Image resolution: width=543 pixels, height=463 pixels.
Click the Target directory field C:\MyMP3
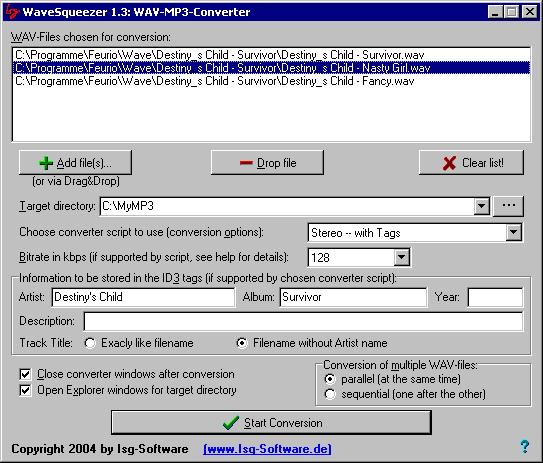pos(287,206)
